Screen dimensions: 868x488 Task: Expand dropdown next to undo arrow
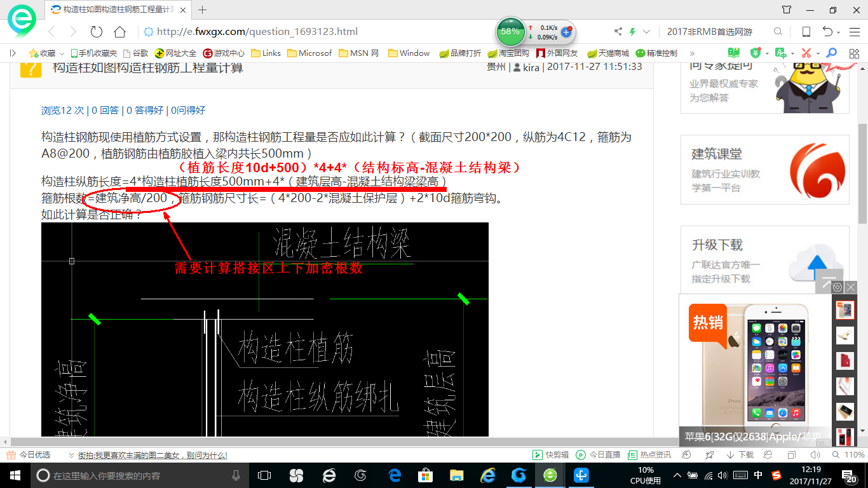tap(839, 32)
